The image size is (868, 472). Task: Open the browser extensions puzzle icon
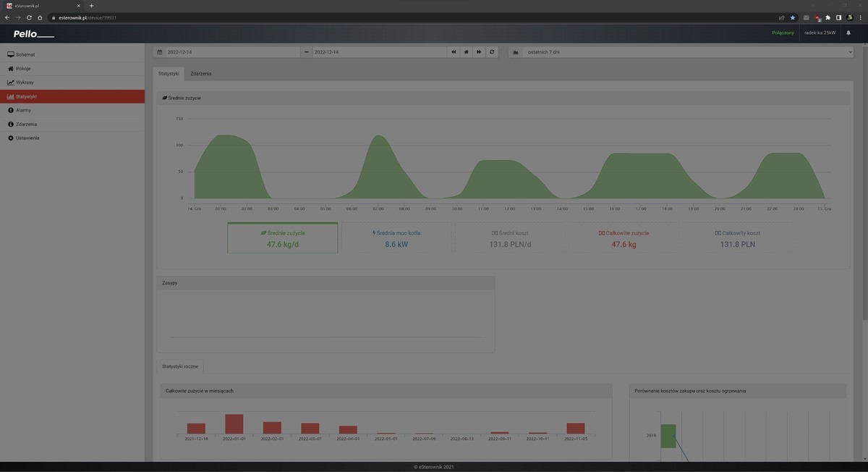[x=828, y=17]
